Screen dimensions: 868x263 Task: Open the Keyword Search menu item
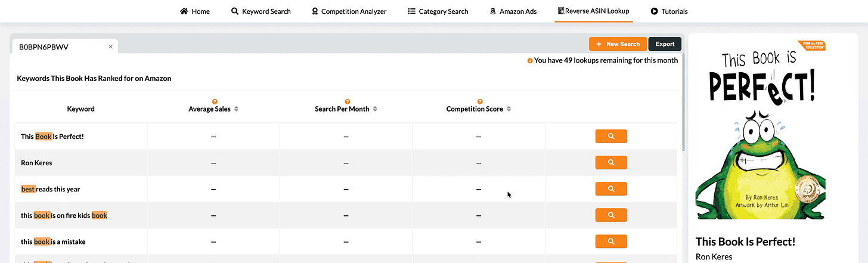point(261,11)
